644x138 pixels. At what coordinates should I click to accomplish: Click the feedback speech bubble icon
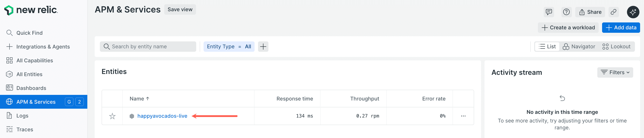(549, 12)
